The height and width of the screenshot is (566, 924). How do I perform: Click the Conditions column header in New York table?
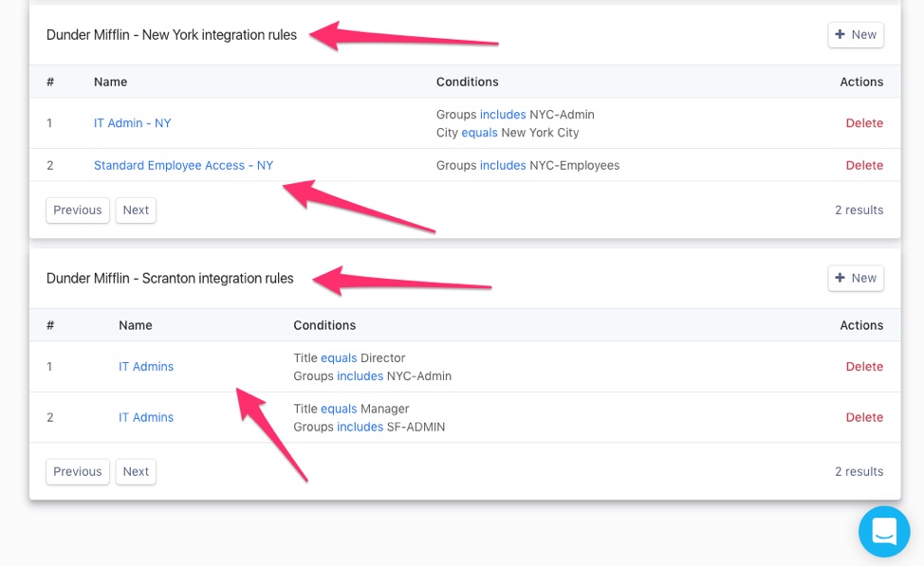(x=468, y=82)
